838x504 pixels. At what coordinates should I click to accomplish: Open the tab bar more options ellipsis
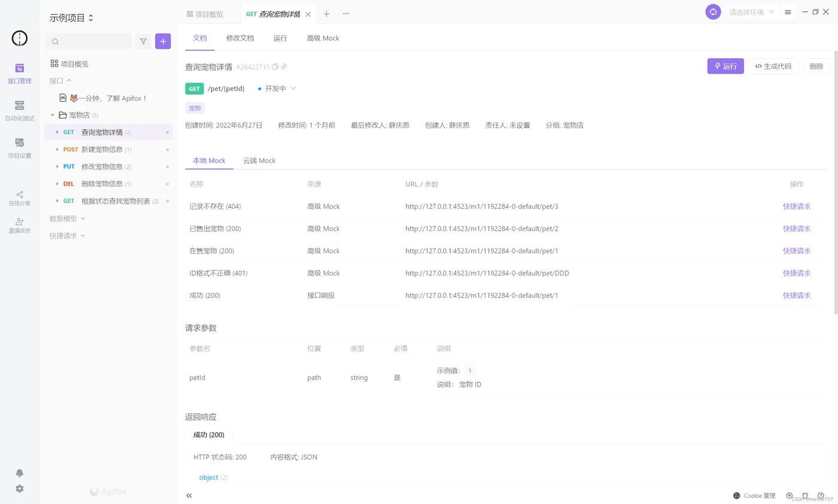[x=346, y=14]
